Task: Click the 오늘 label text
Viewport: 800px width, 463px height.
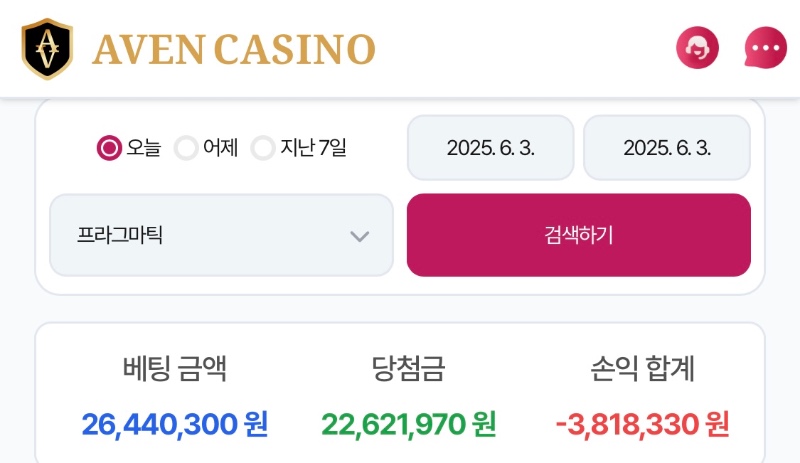Action: [144, 148]
